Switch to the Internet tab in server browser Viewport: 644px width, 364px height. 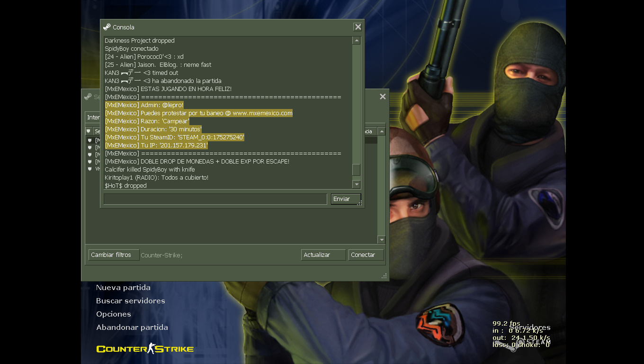pos(93,118)
